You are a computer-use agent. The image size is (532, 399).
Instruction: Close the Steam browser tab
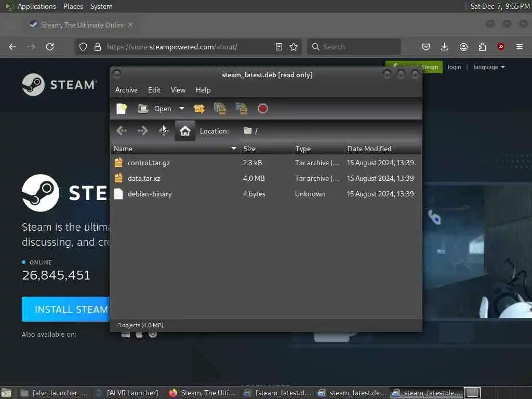point(130,24)
